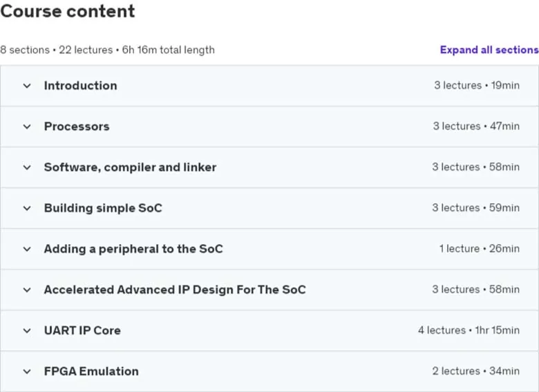
Task: Select Building simple SoC heading
Action: [103, 208]
